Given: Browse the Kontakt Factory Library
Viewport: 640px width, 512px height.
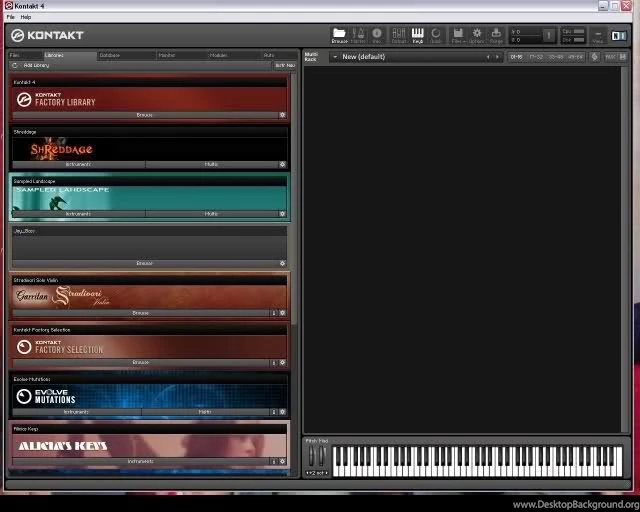Looking at the screenshot, I should 144,115.
